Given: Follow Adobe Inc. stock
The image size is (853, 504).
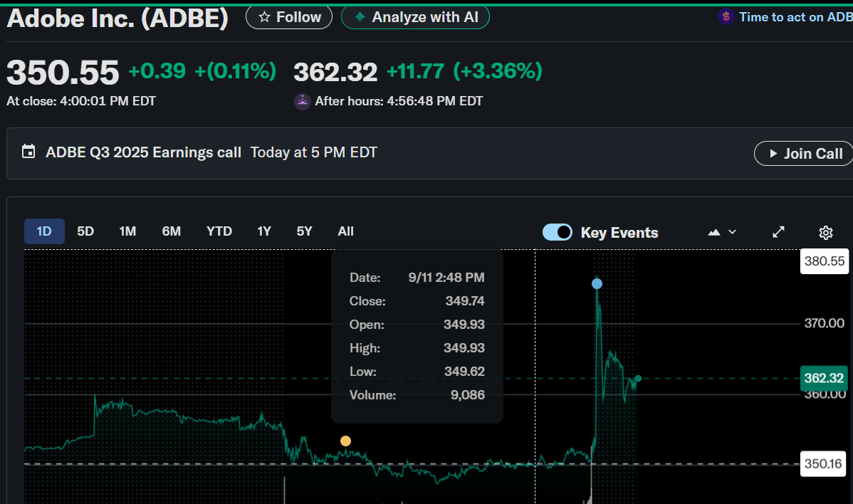Looking at the screenshot, I should click(x=289, y=17).
